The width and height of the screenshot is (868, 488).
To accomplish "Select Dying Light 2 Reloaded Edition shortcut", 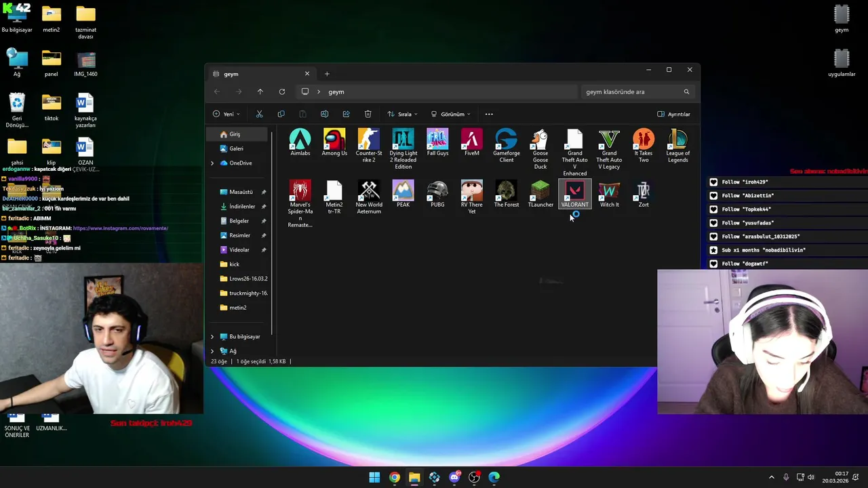I will (x=403, y=150).
